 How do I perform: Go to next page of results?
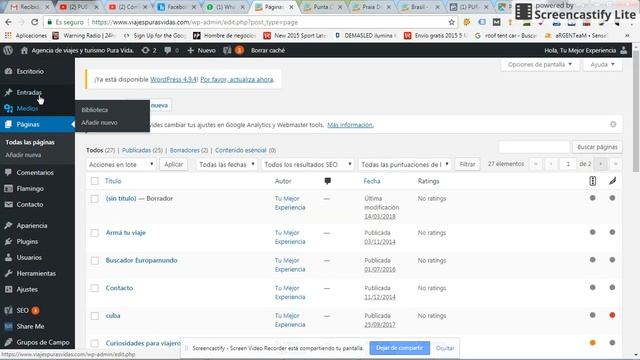(x=600, y=164)
